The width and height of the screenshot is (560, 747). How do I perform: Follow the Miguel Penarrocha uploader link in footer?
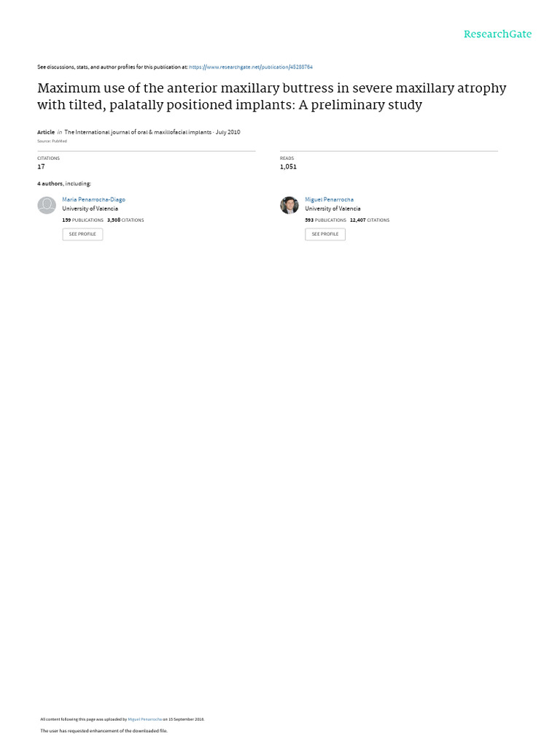(x=145, y=719)
